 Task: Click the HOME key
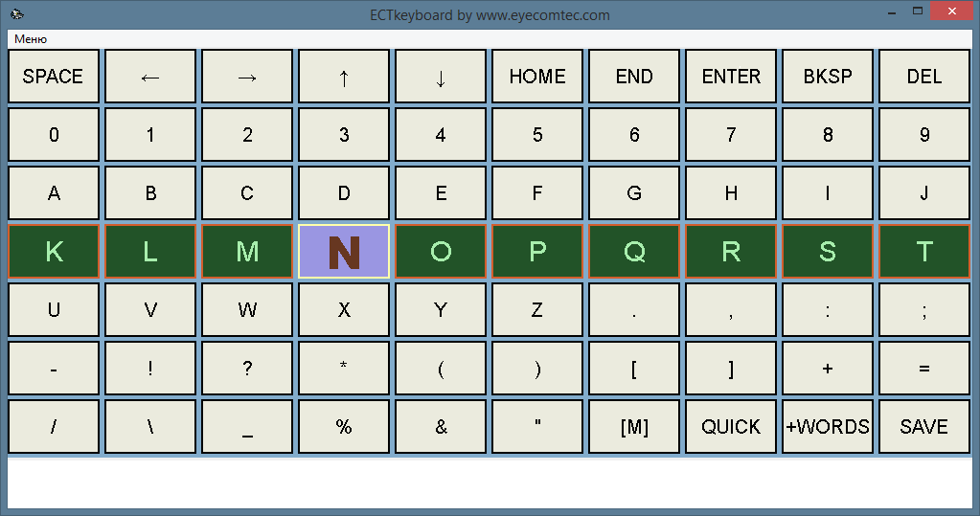537,77
